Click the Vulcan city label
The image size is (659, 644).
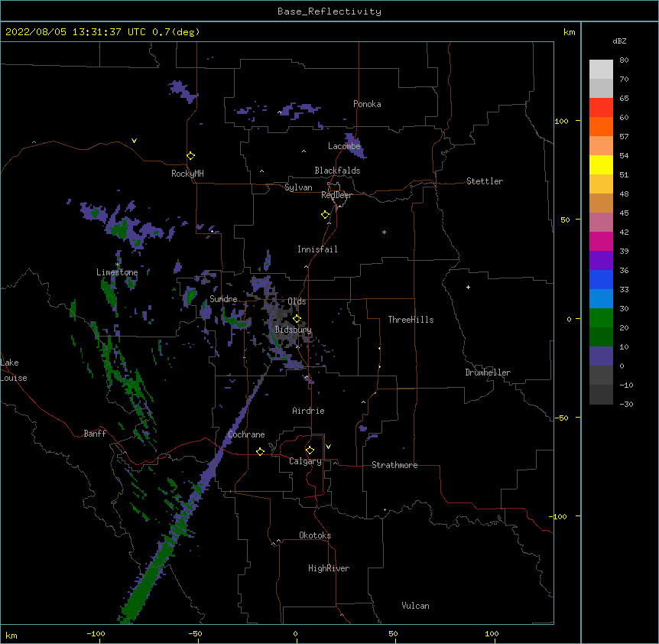(x=415, y=606)
